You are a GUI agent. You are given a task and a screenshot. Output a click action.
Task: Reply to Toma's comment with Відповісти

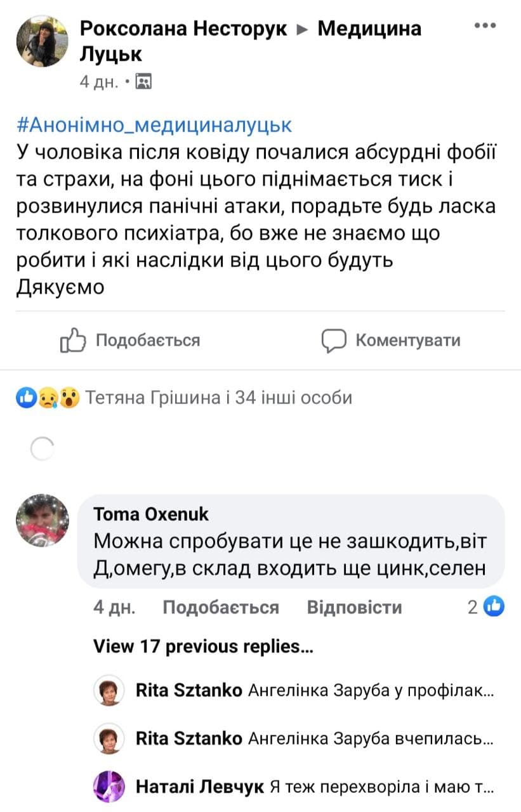click(x=354, y=608)
